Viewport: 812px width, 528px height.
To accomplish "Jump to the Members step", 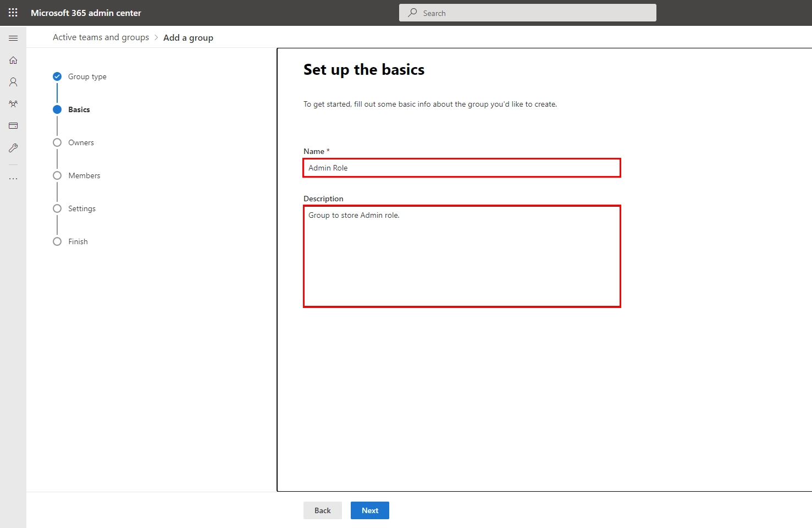I will (x=76, y=175).
